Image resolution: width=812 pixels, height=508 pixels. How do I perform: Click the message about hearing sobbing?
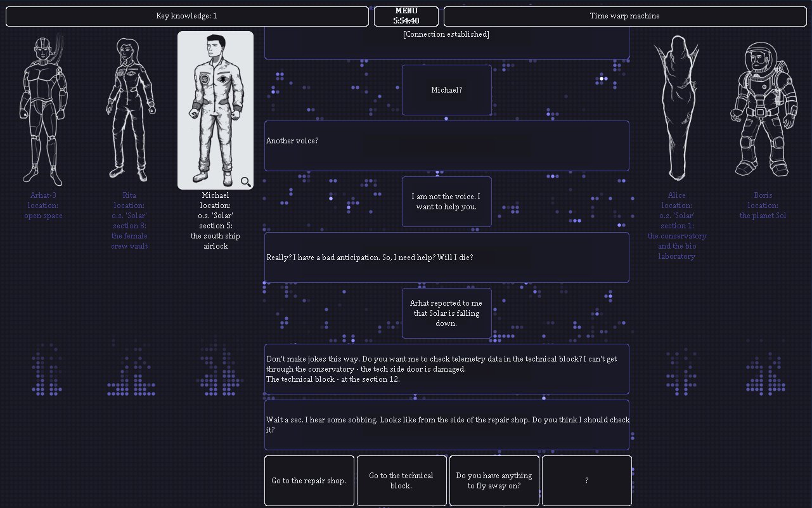[x=446, y=425]
